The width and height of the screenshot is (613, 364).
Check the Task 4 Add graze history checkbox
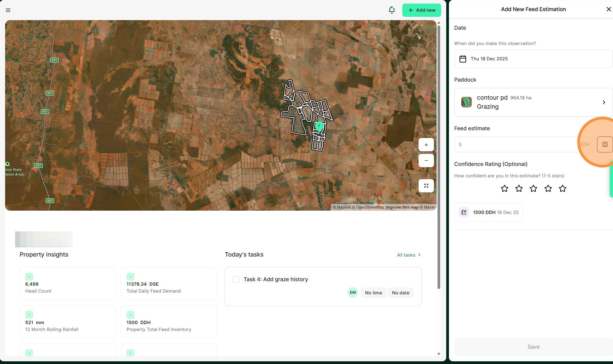click(236, 279)
